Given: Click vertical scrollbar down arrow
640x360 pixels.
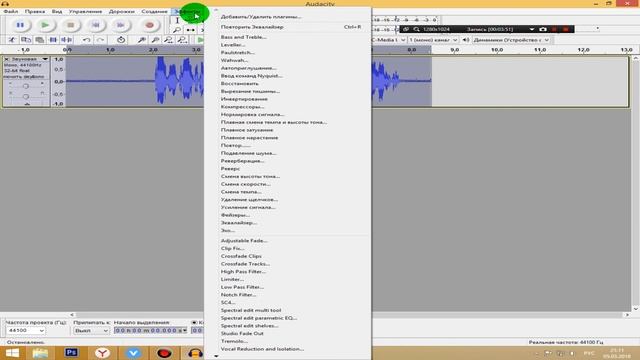Looking at the screenshot, I should (x=636, y=309).
